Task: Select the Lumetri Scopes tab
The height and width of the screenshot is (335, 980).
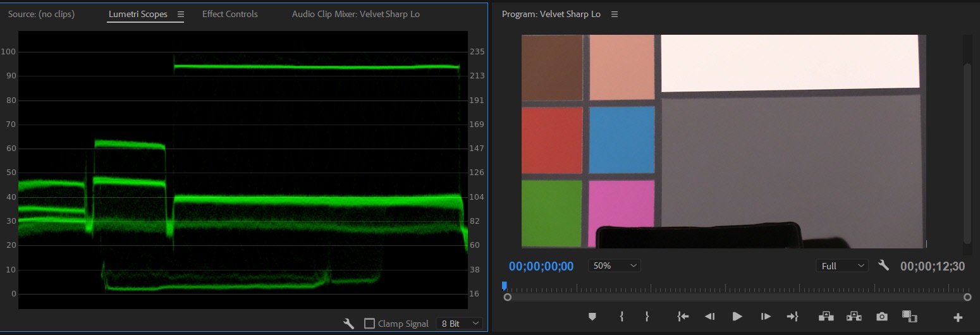Action: [138, 14]
